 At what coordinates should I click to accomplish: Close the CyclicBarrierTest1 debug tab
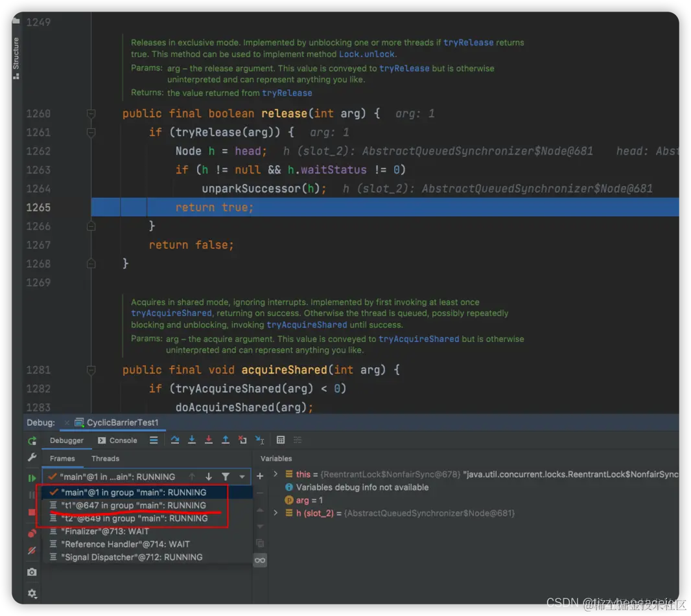click(67, 423)
